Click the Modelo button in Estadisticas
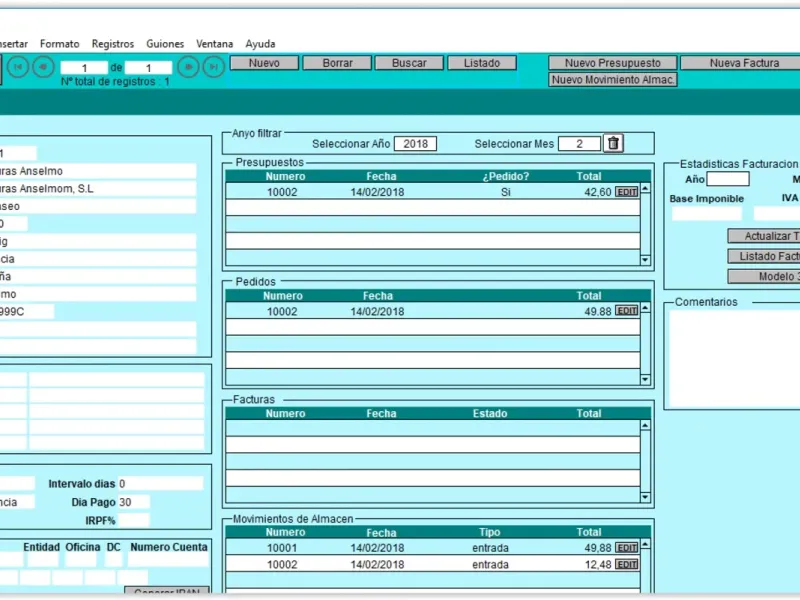The height and width of the screenshot is (600, 800). [764, 276]
